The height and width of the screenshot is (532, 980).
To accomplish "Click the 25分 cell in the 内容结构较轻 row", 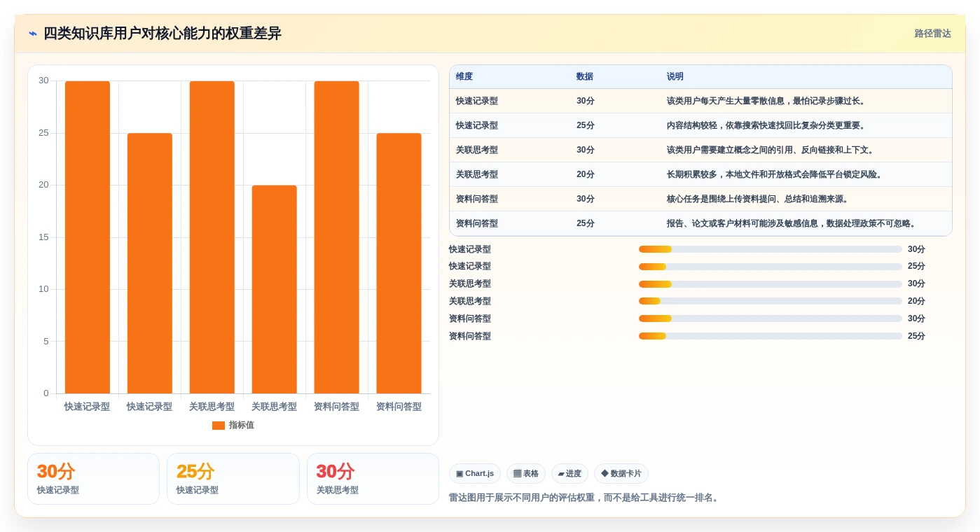I will (x=586, y=125).
